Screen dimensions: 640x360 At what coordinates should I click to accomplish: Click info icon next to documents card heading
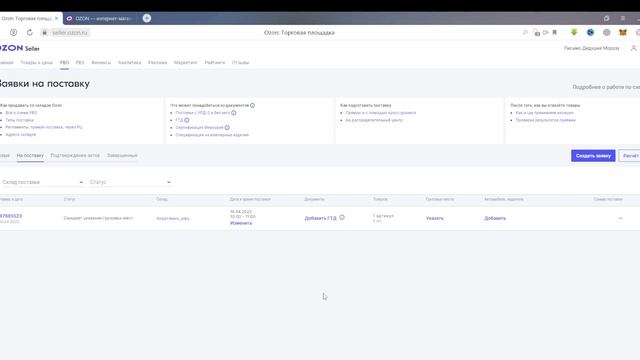click(252, 105)
